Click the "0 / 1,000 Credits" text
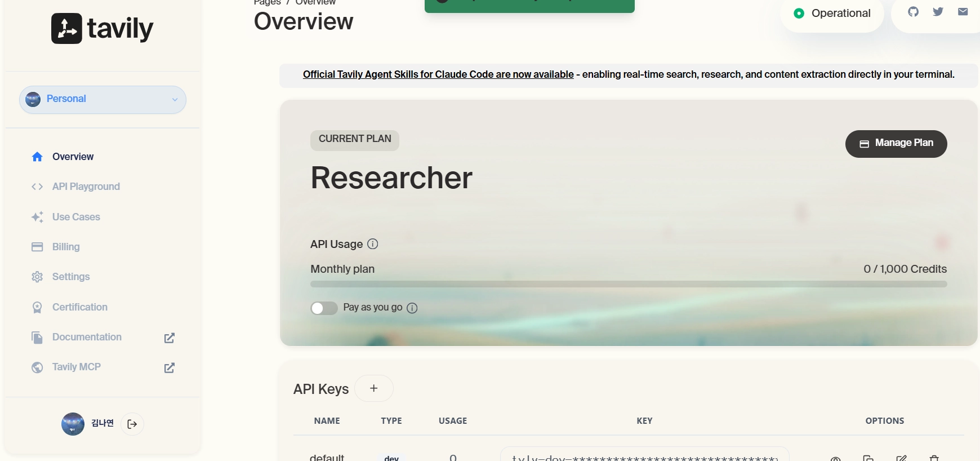This screenshot has height=461, width=980. point(905,269)
